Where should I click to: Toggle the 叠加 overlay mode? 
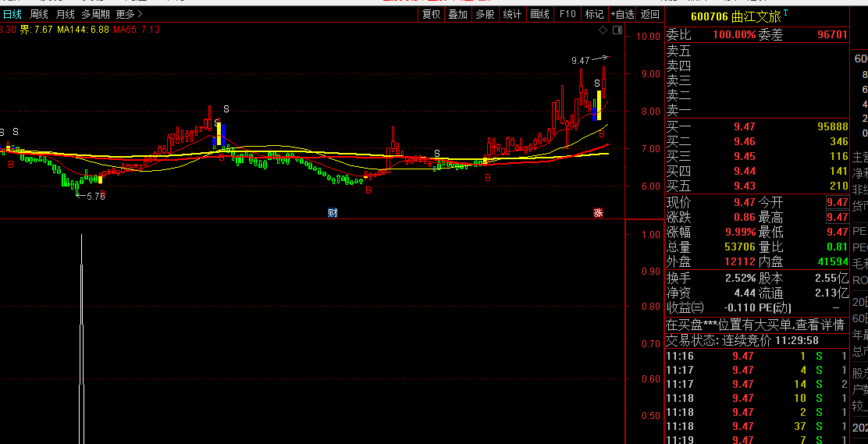point(457,14)
